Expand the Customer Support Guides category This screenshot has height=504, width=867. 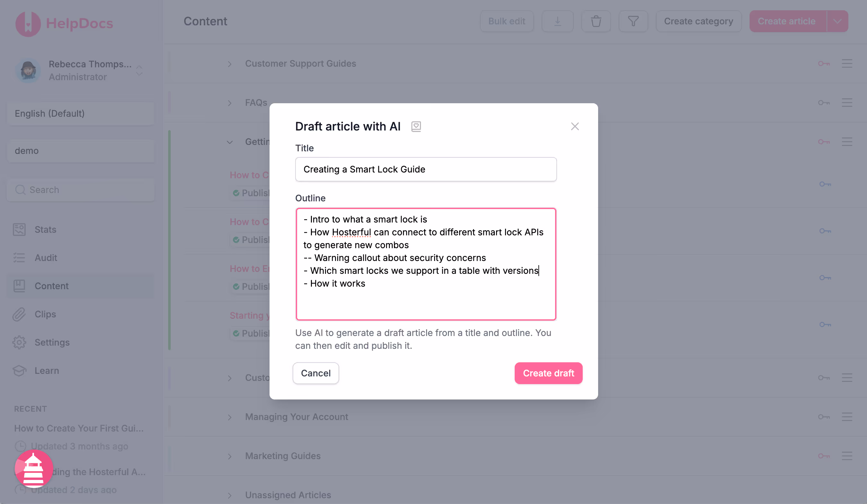[x=229, y=64]
